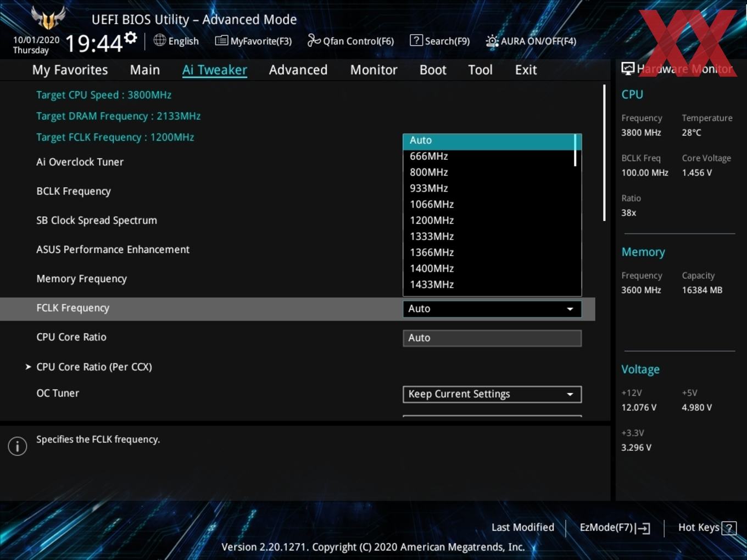Click Core Voltage 1.456 V value
Screen dimensions: 747x560
tap(697, 173)
